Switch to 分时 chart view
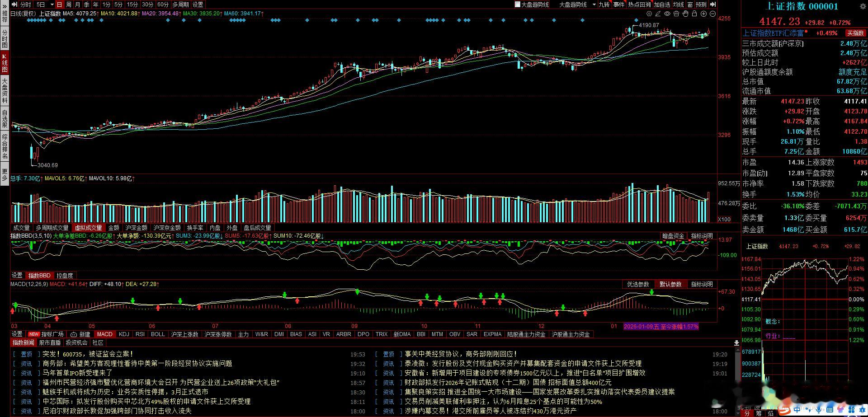 click(26, 5)
